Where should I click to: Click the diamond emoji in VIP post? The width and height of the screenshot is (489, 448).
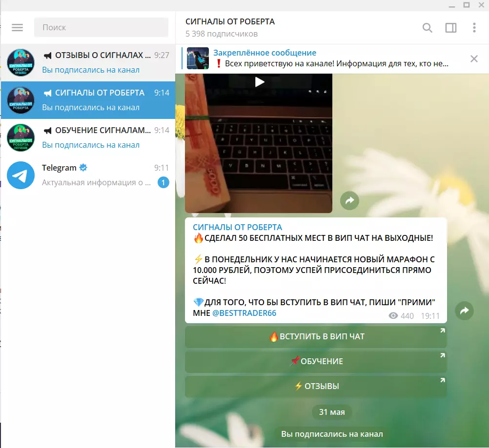[198, 302]
